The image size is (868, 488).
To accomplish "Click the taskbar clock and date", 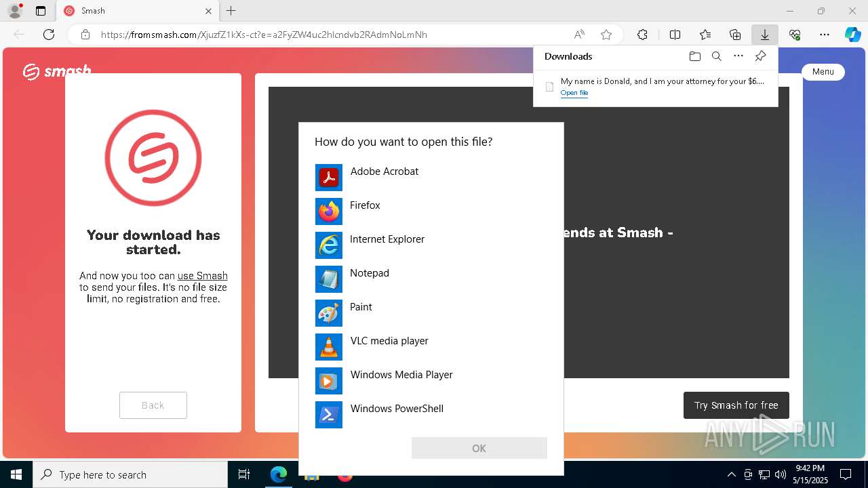I will [x=810, y=474].
